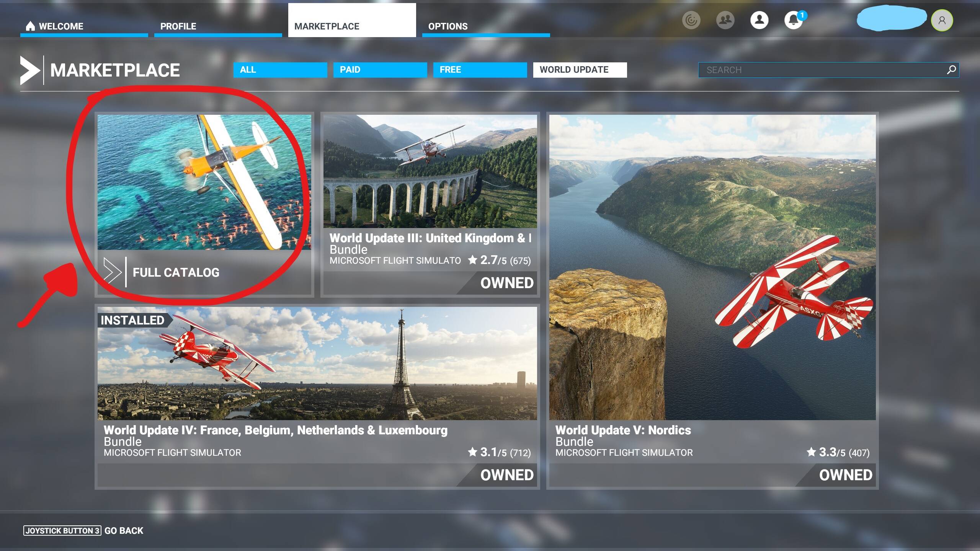Click the search magnifier icon
Viewport: 980px width, 551px height.
(x=951, y=70)
